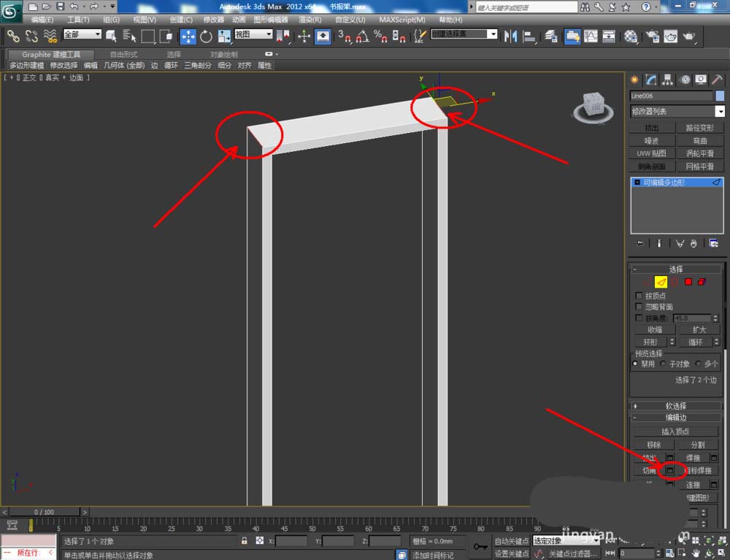Enable the 按顶点 checkbox
The image size is (730, 560).
pos(639,296)
